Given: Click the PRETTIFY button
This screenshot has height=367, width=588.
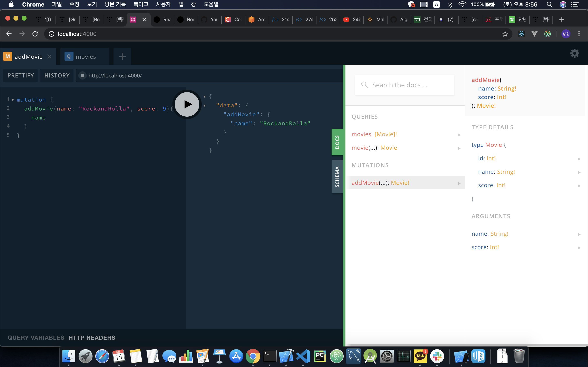Looking at the screenshot, I should tap(21, 75).
